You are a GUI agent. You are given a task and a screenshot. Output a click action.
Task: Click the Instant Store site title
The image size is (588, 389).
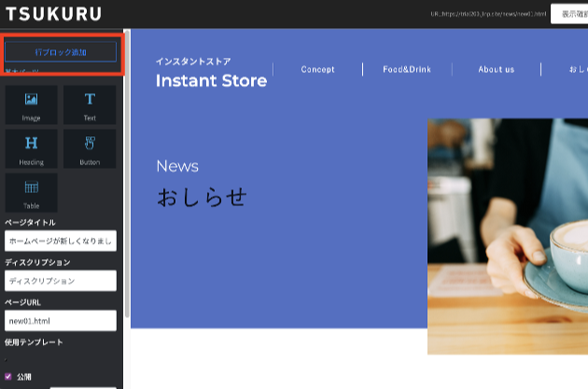coord(211,81)
